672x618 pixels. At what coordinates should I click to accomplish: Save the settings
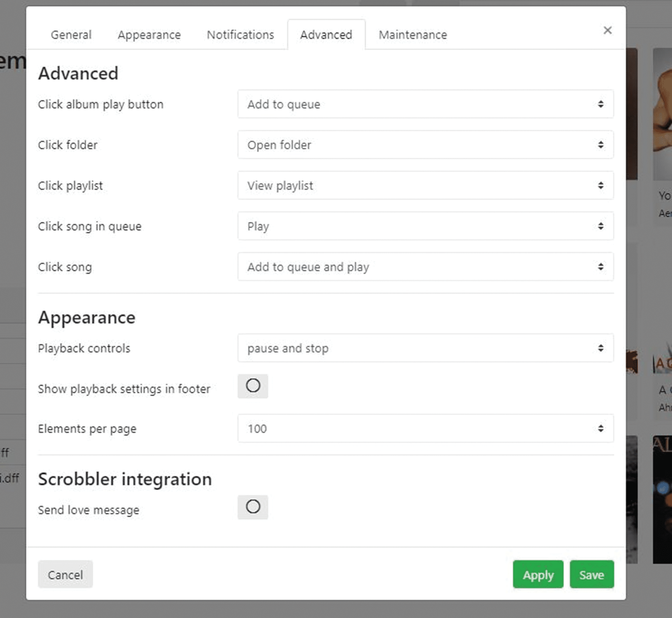tap(592, 574)
